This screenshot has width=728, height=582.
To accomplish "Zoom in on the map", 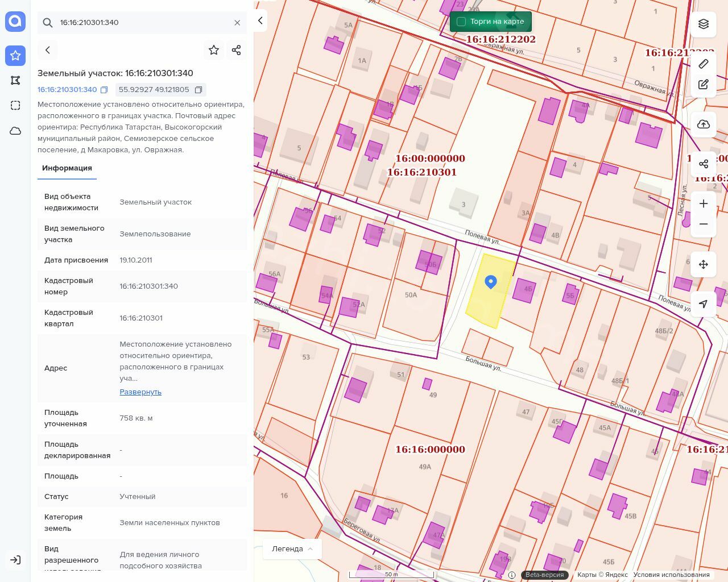I will [704, 203].
